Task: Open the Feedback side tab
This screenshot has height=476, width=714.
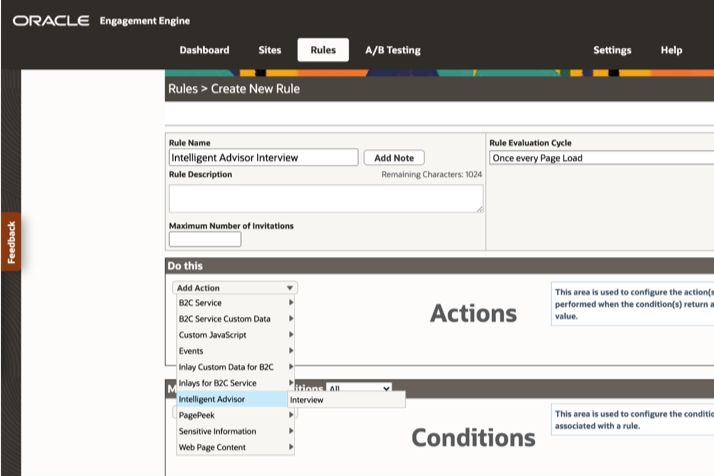Action: coord(11,242)
